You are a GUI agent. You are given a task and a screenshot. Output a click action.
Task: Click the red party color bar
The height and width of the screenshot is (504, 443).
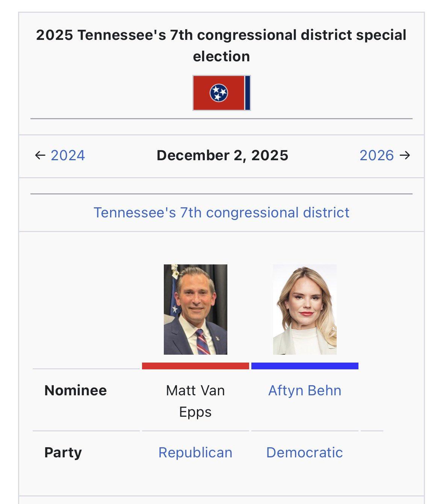point(195,366)
